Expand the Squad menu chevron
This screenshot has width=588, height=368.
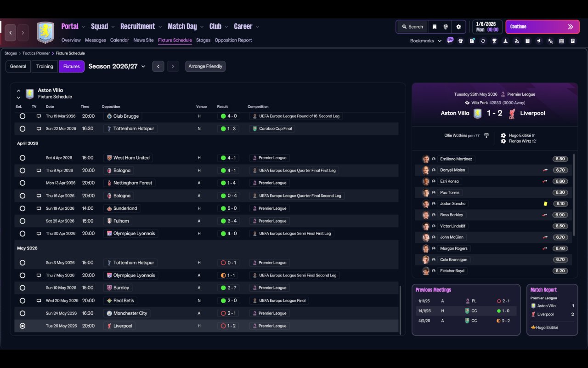coord(113,27)
